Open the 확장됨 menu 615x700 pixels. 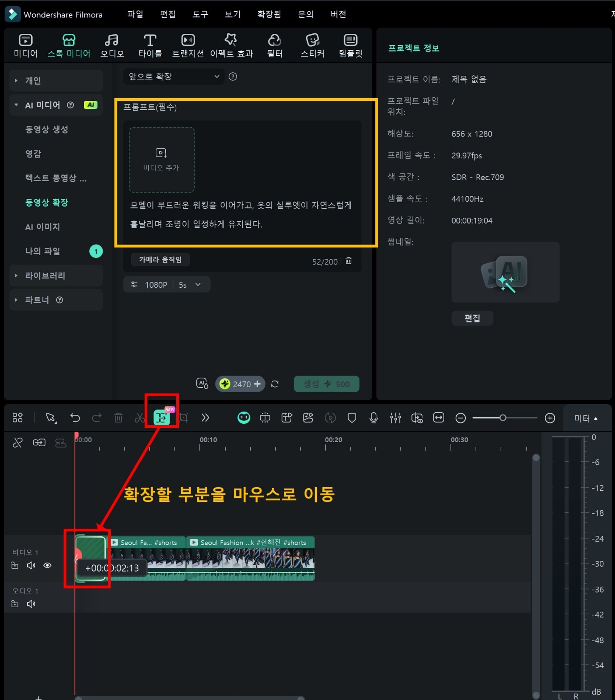pos(269,14)
